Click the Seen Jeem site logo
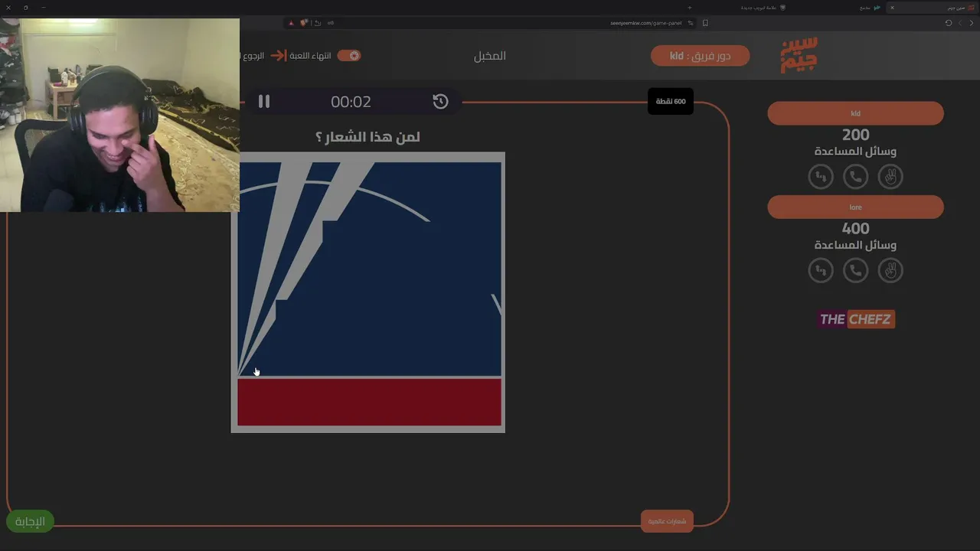Screen dimensions: 980x551 (x=799, y=55)
